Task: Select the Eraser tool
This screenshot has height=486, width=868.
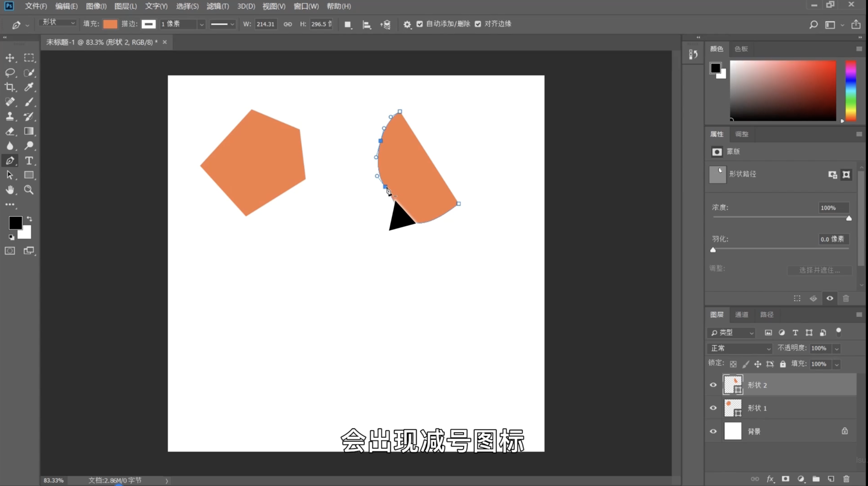Action: [10, 131]
